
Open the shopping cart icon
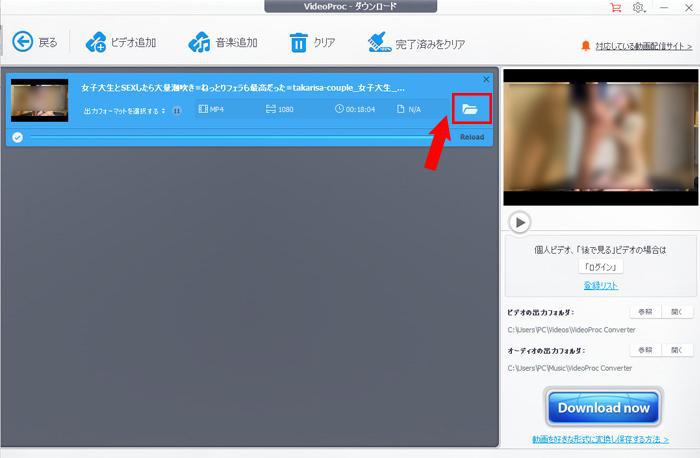[616, 7]
